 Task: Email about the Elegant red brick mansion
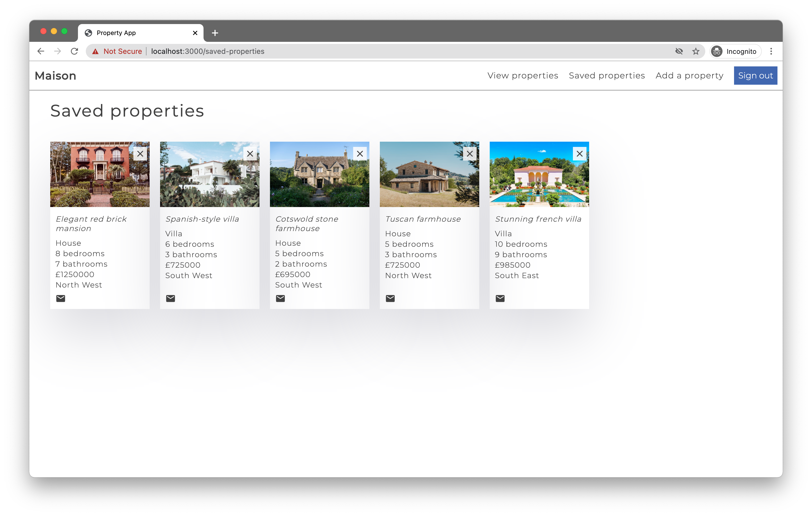click(61, 298)
